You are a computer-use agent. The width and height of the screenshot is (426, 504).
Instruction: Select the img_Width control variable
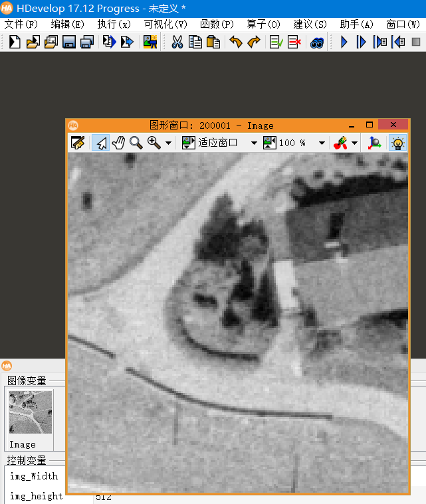coord(34,476)
